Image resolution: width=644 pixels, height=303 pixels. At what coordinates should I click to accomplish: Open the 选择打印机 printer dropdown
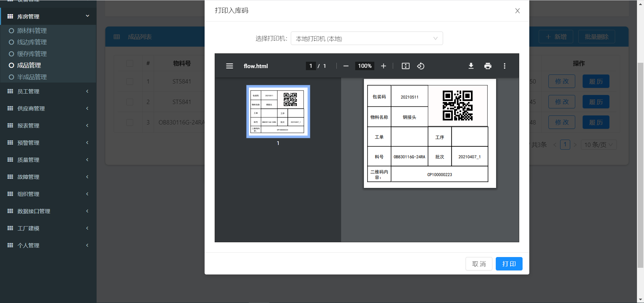click(x=367, y=39)
